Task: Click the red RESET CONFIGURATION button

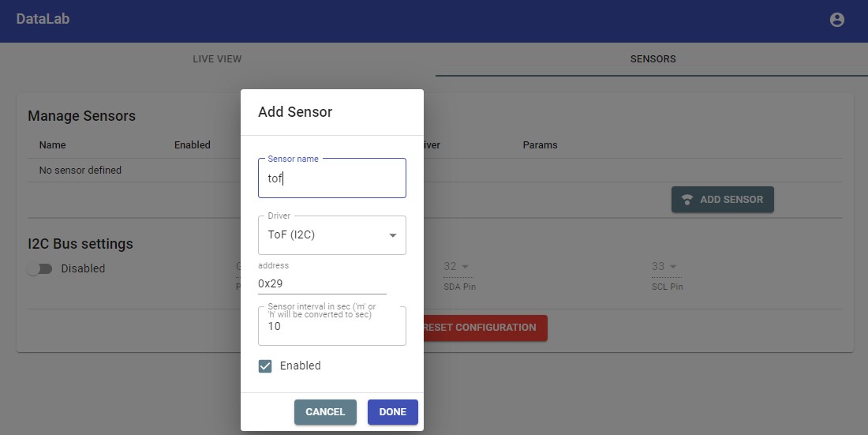Action: pos(485,328)
